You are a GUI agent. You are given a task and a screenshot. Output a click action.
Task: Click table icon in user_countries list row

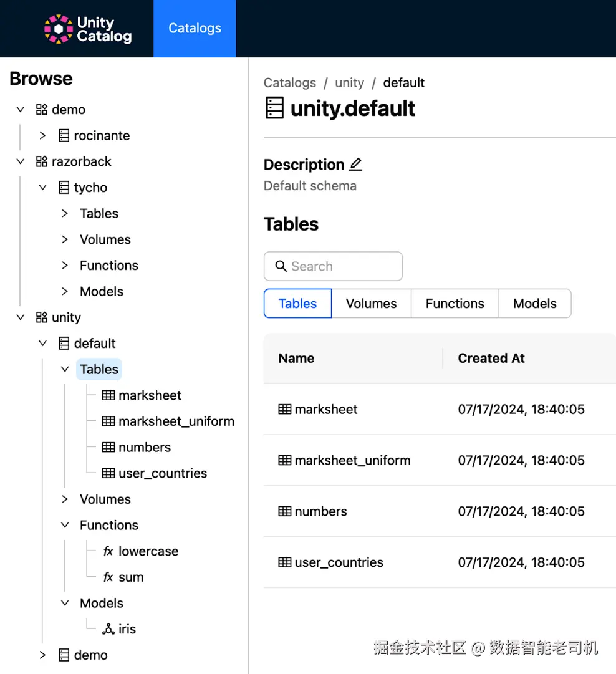click(285, 562)
